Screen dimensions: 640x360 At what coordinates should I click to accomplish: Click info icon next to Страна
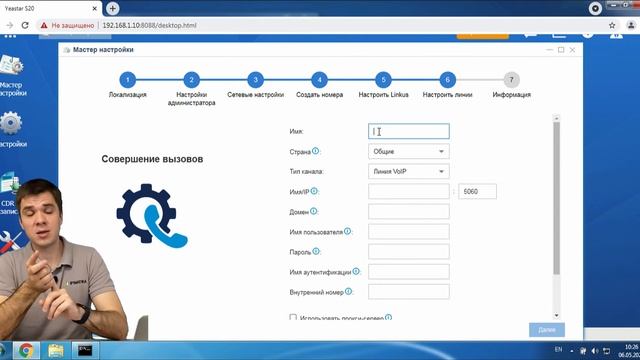[316, 151]
